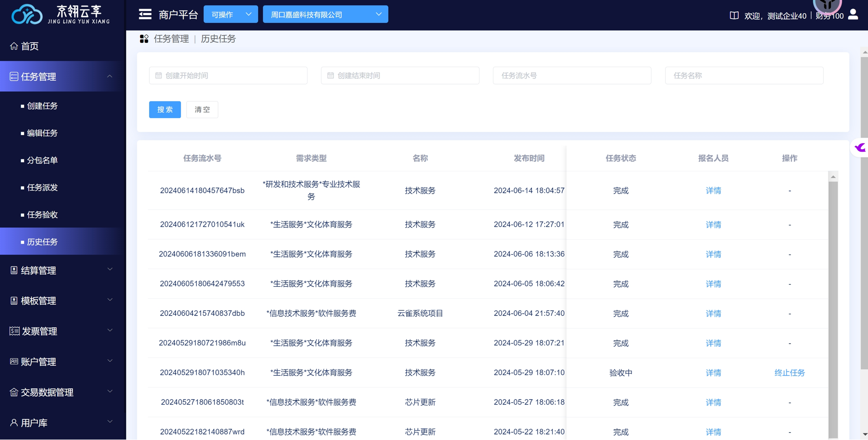Open 任务验收 menu item
The width and height of the screenshot is (868, 440).
coord(42,215)
